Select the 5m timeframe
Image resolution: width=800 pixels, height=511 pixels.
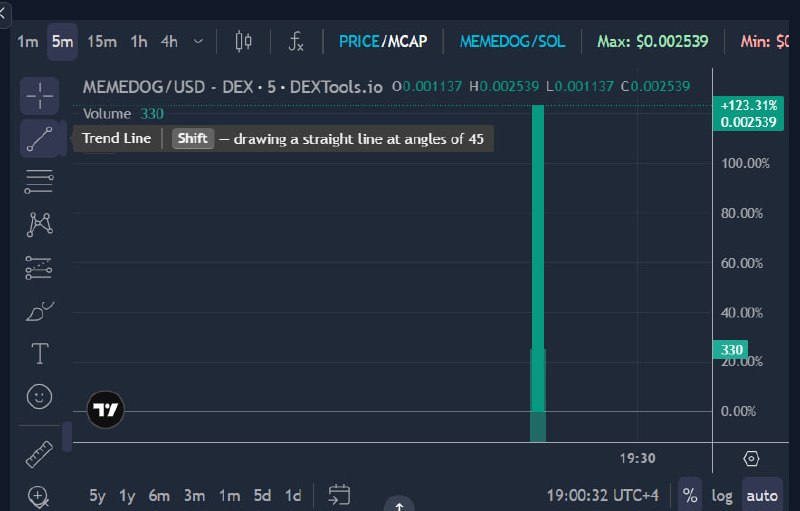pos(62,41)
